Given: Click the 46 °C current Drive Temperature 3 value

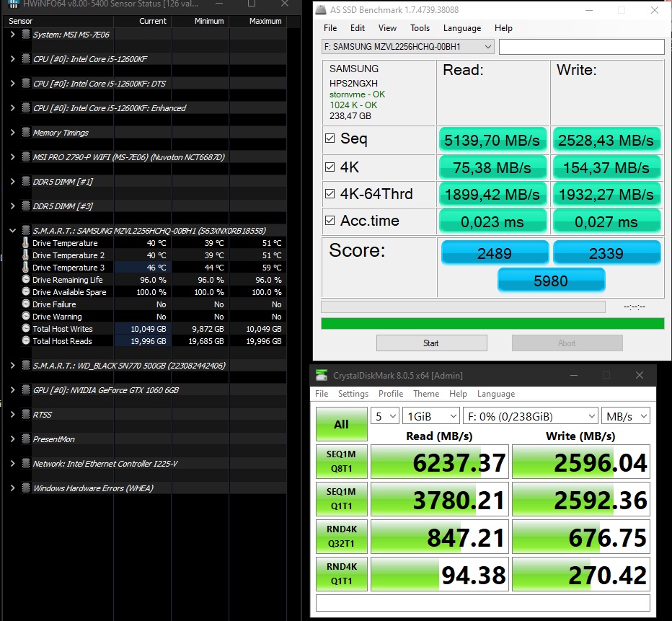Looking at the screenshot, I should (x=156, y=268).
